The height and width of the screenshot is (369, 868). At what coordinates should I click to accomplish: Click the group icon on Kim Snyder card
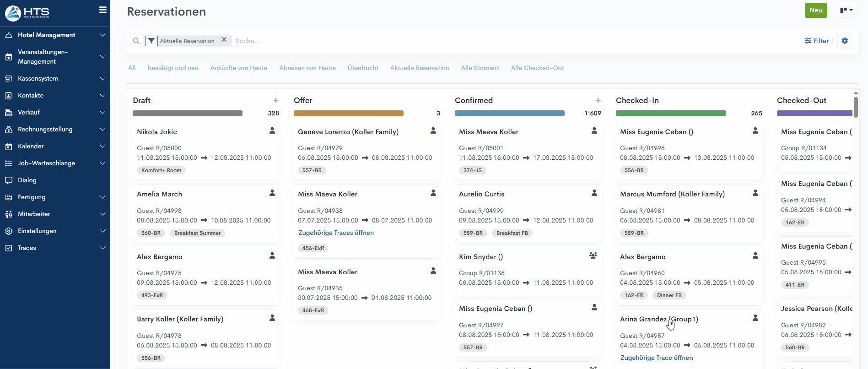[593, 256]
